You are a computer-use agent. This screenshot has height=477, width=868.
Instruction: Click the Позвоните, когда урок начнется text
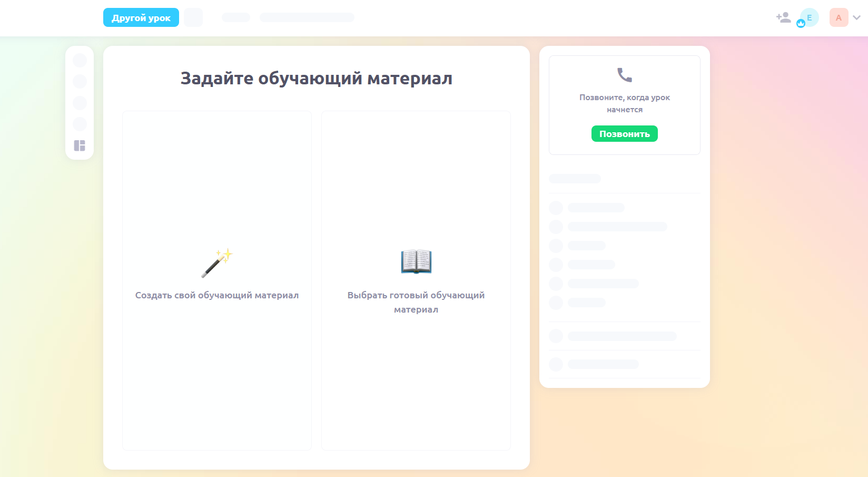[x=624, y=103]
